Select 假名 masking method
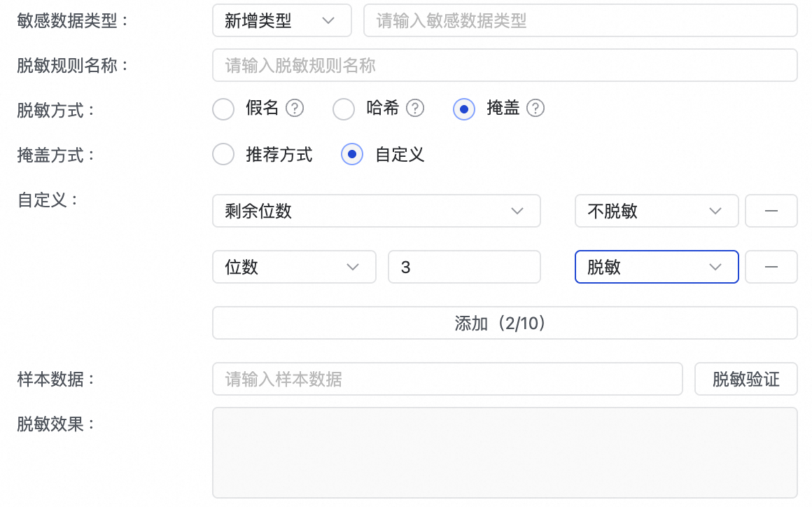812x507 pixels. coord(223,109)
